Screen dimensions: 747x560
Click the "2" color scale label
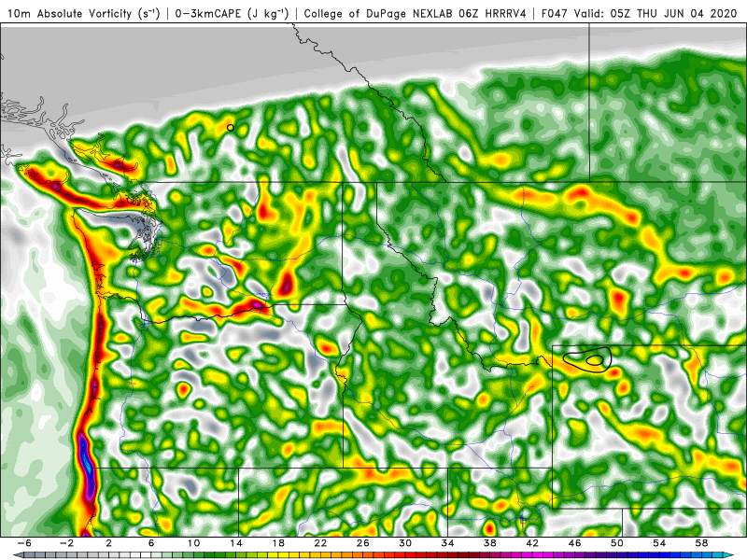coord(109,543)
